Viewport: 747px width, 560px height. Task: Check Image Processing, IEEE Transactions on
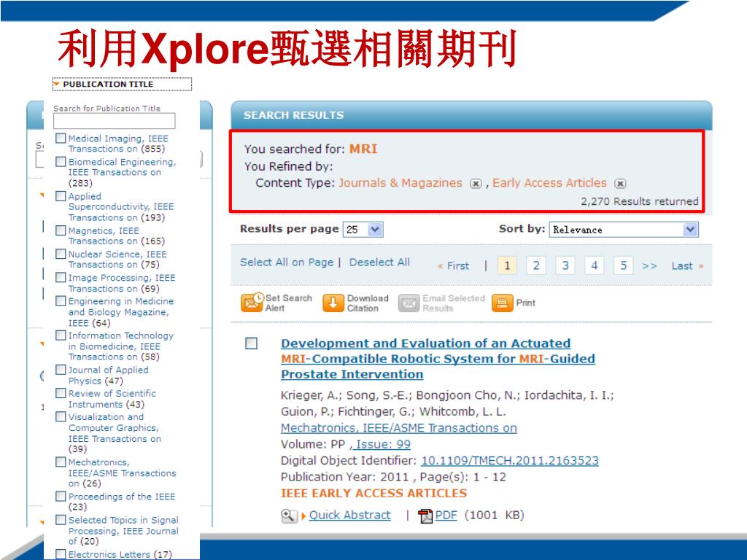click(61, 277)
